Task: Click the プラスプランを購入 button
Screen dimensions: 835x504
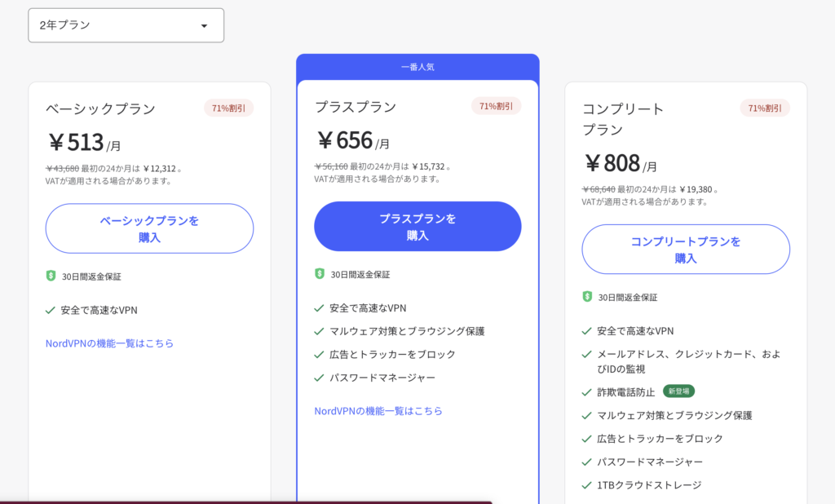Action: pyautogui.click(x=417, y=226)
